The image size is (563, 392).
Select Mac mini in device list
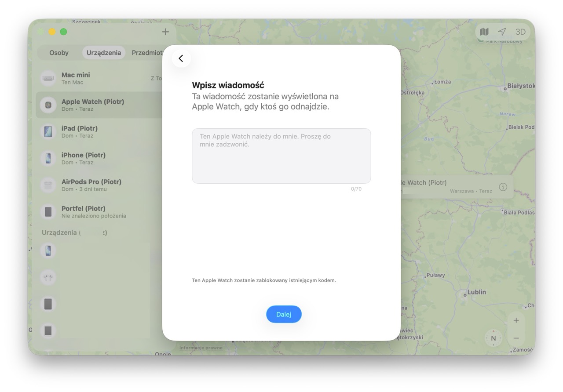tap(76, 78)
